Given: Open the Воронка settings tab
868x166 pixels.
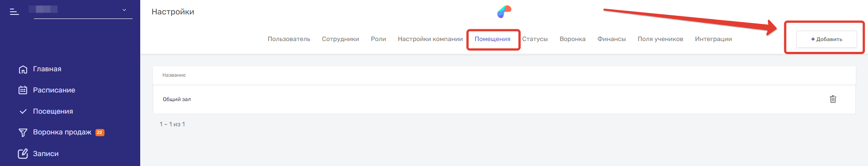Looking at the screenshot, I should 573,39.
